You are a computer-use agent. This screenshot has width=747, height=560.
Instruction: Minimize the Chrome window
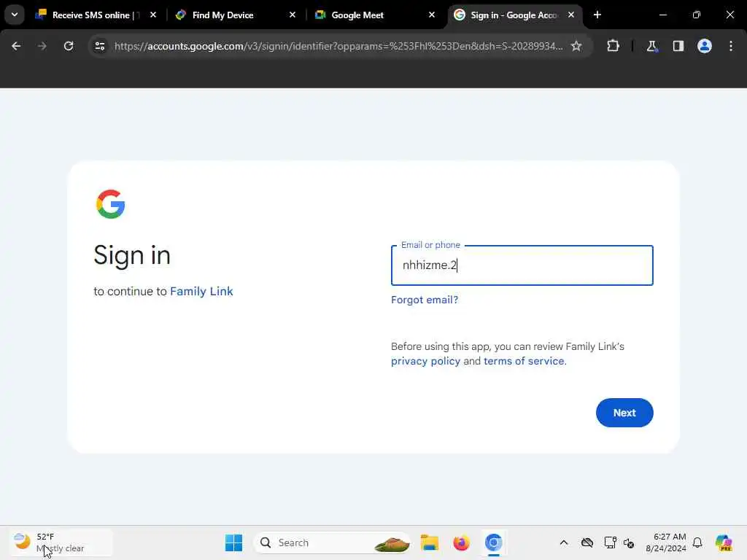662,15
